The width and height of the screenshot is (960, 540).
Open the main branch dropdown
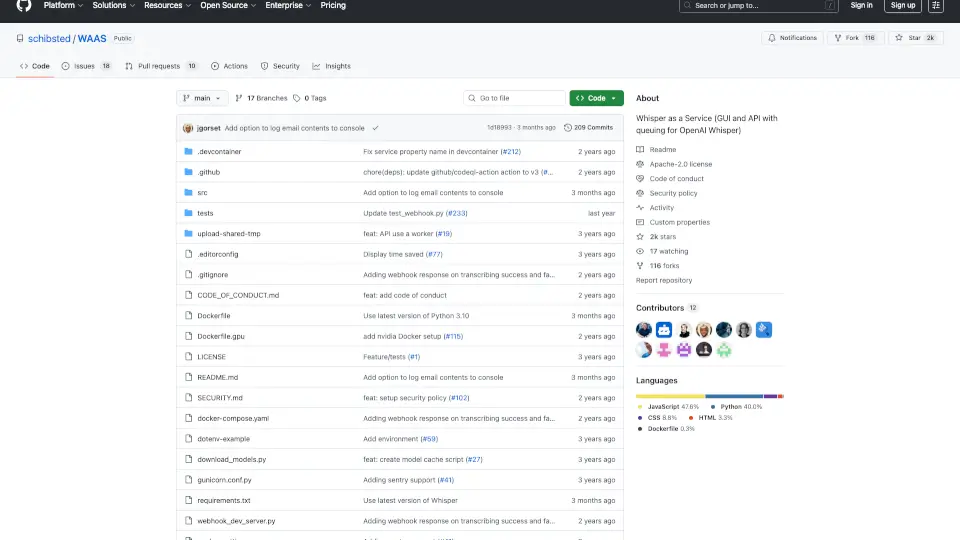[202, 98]
